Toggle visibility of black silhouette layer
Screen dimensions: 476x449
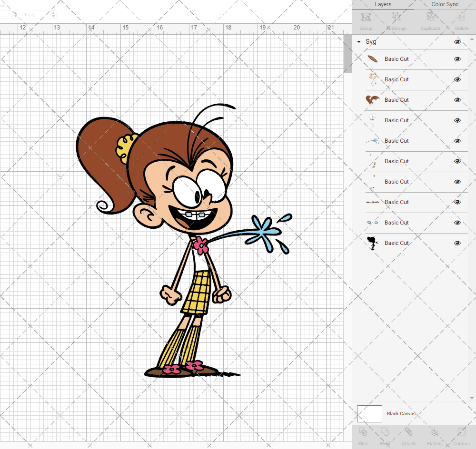tap(457, 243)
